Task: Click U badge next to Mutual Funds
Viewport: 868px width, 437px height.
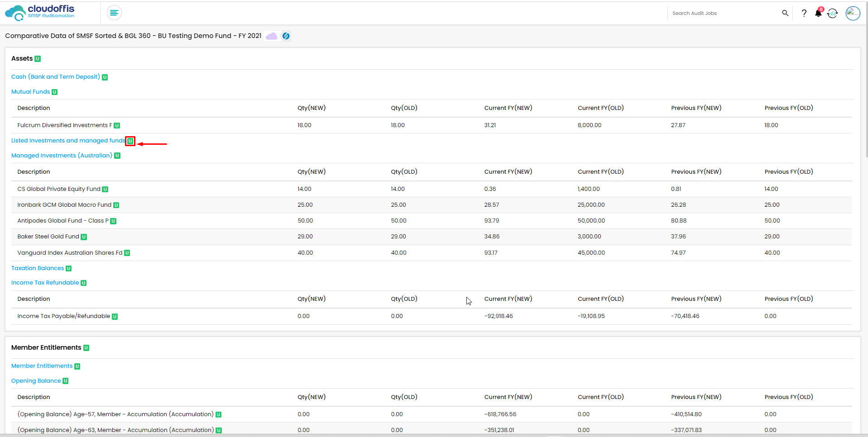Action: [55, 92]
